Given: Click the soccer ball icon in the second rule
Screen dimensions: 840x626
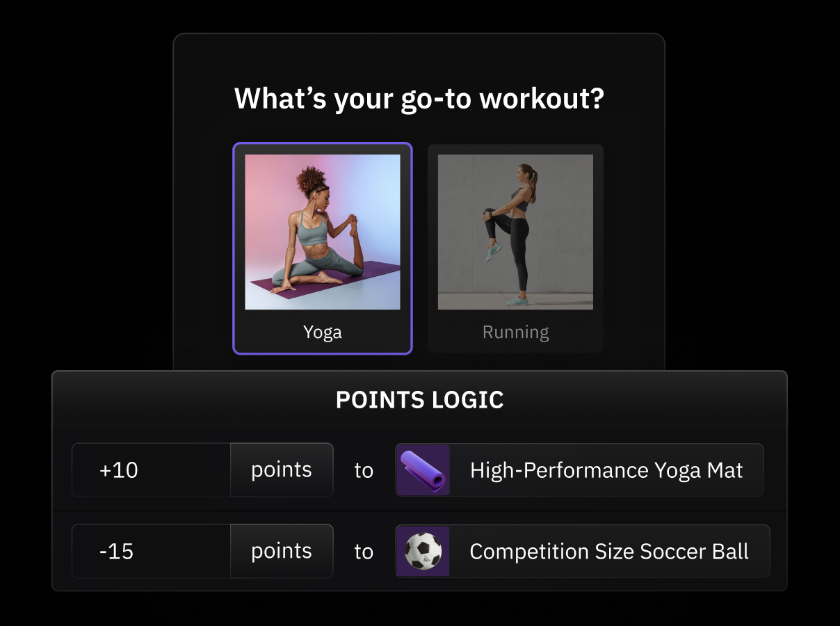Looking at the screenshot, I should pos(423,551).
